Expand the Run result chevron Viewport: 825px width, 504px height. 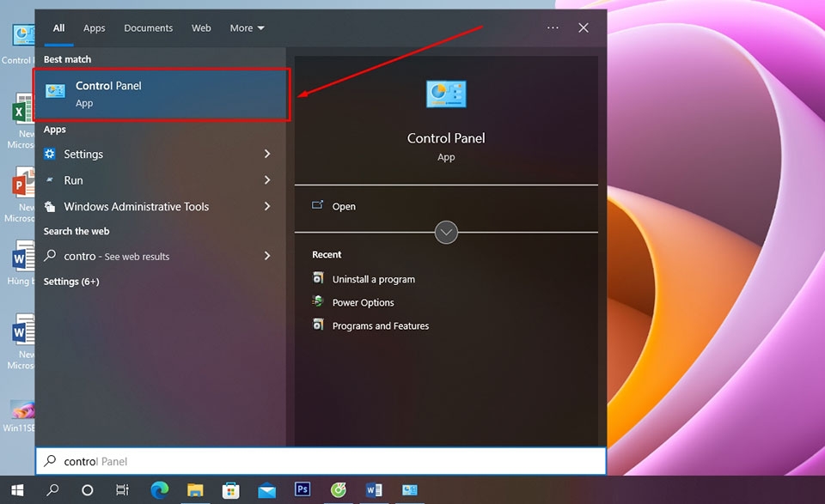coord(267,179)
